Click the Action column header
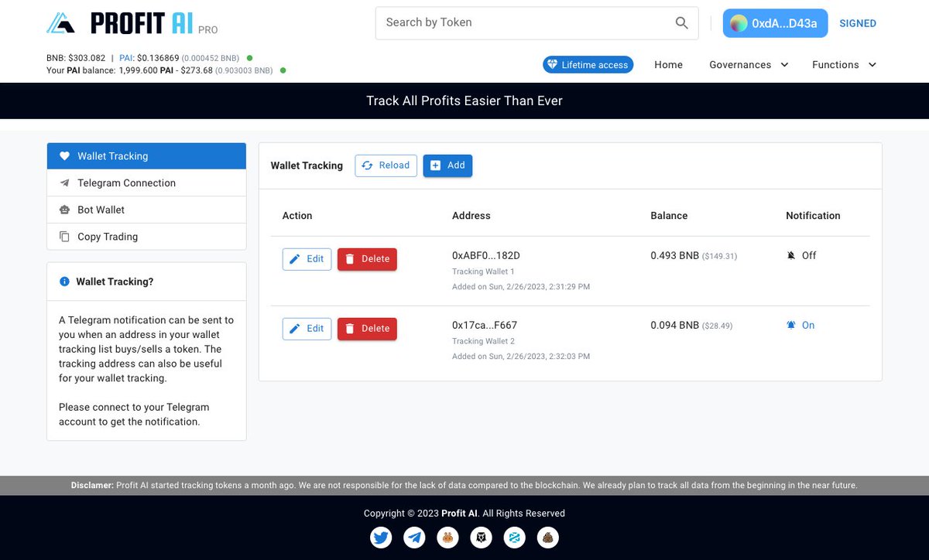The image size is (929, 560). pos(297,216)
